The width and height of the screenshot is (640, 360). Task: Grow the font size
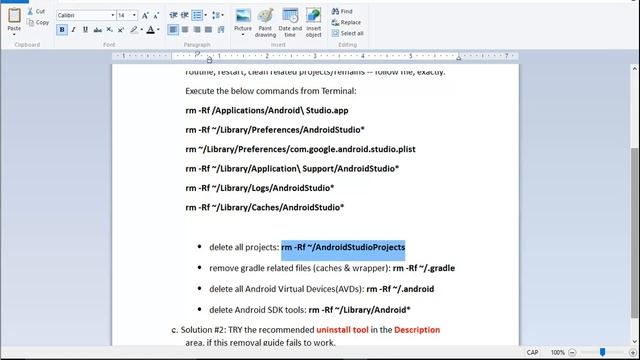click(x=145, y=16)
